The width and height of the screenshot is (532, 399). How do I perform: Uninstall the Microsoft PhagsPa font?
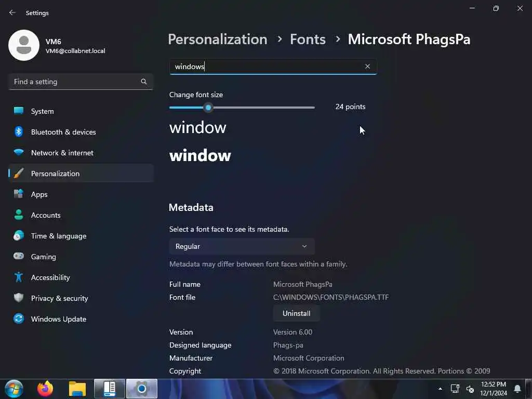click(296, 313)
